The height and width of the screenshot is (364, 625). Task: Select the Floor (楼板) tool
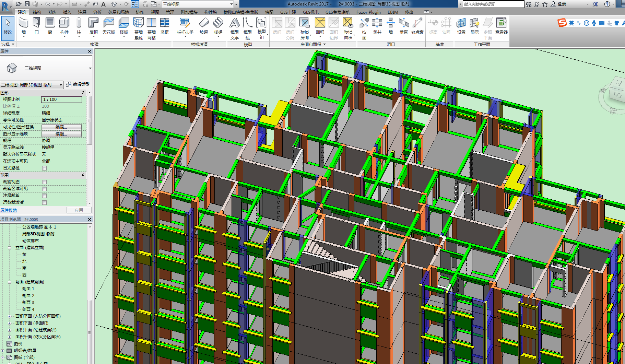click(124, 27)
